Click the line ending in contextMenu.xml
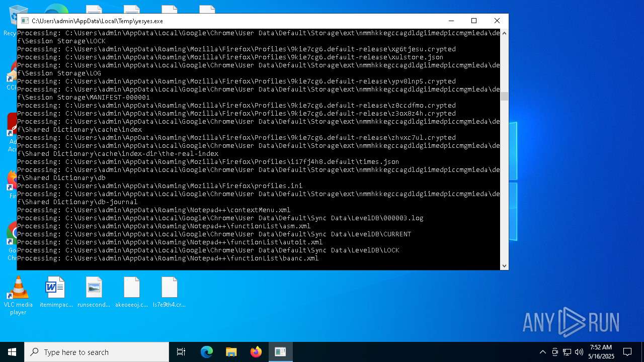This screenshot has height=362, width=644. [154, 210]
